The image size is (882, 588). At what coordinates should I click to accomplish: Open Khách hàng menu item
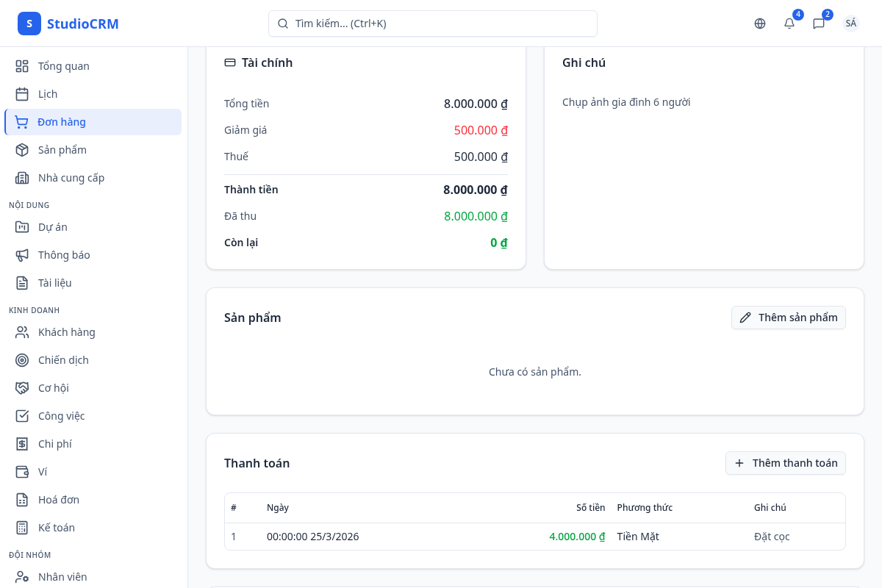coord(67,332)
